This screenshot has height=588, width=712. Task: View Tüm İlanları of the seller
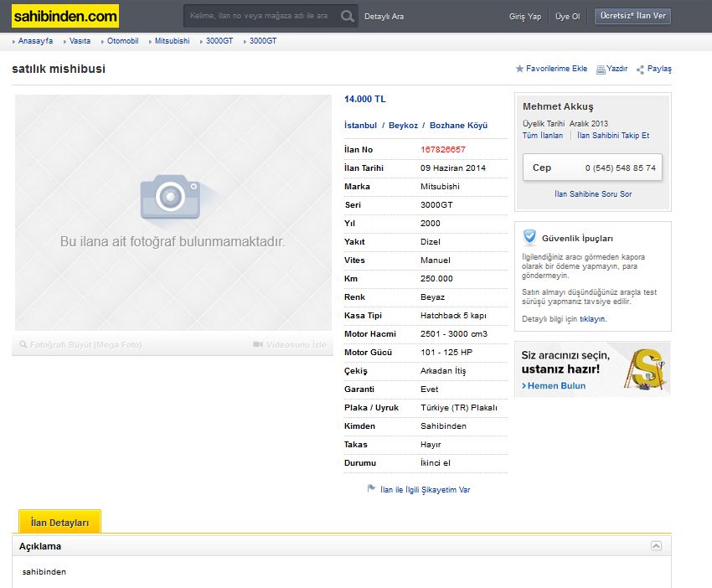(x=543, y=136)
